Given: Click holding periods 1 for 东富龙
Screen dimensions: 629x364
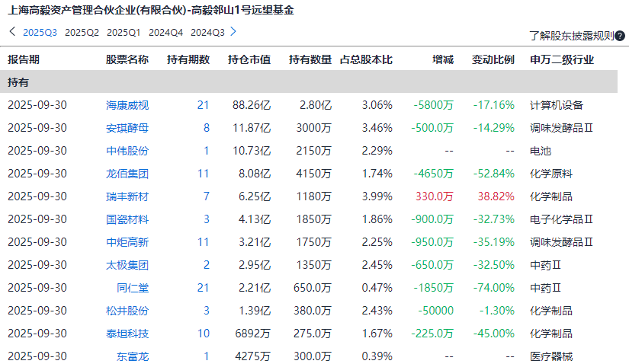Looking at the screenshot, I should click(x=206, y=356).
